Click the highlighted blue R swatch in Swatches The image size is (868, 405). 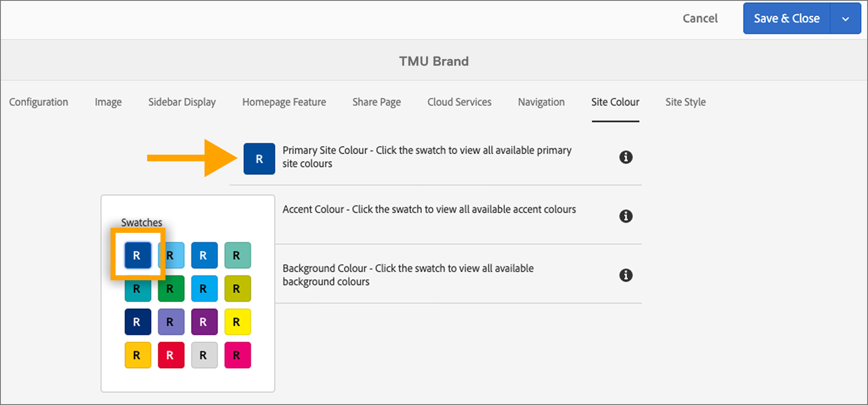point(137,255)
